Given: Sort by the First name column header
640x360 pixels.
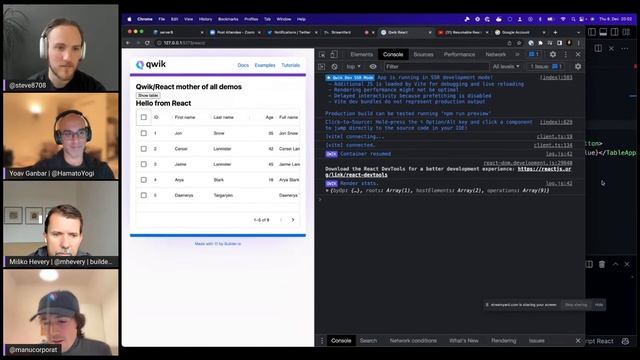Looking at the screenshot, I should tap(185, 118).
